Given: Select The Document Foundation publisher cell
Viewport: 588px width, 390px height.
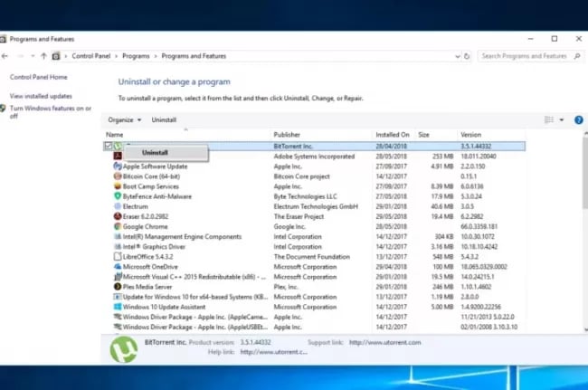Looking at the screenshot, I should click(x=311, y=256).
